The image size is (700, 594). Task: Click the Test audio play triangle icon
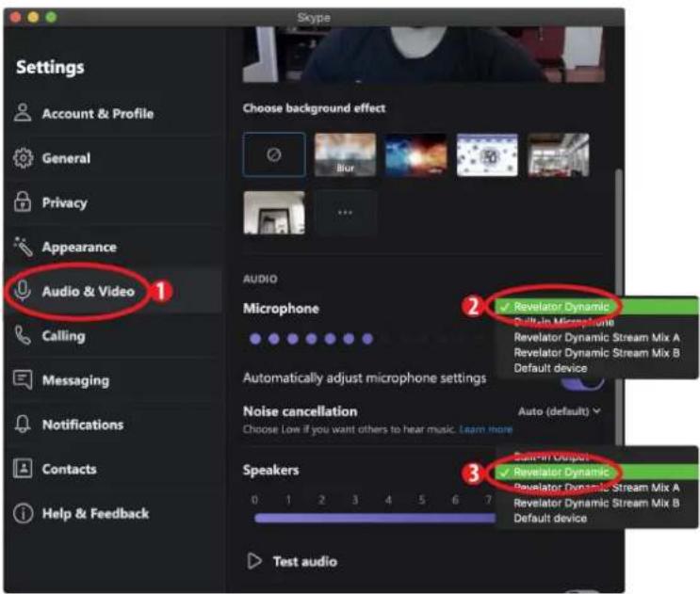(x=254, y=561)
